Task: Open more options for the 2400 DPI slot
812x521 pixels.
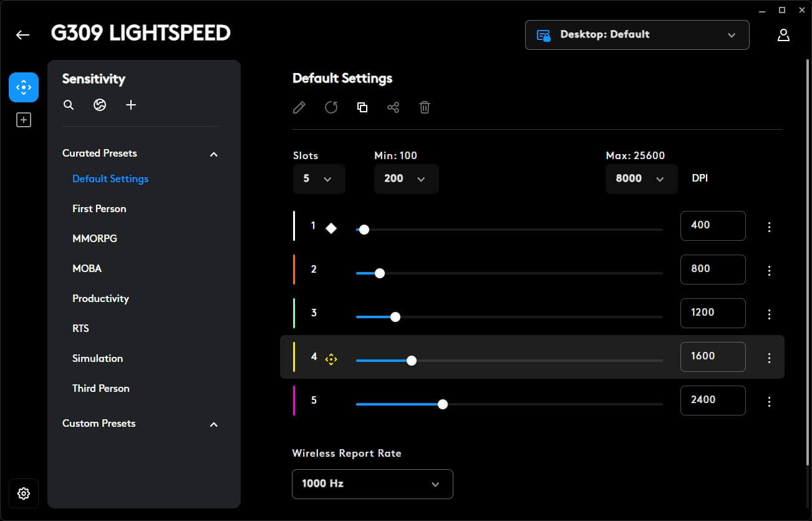Action: tap(770, 402)
